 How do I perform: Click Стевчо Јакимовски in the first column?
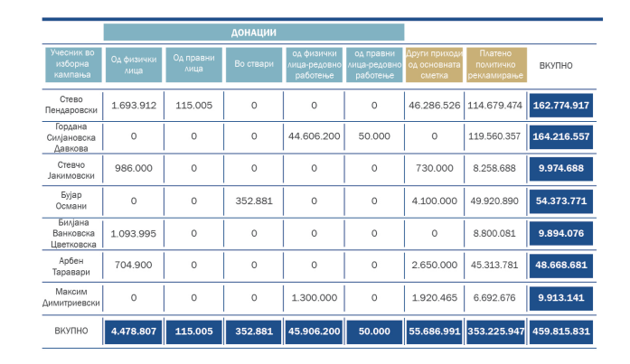pyautogui.click(x=72, y=168)
